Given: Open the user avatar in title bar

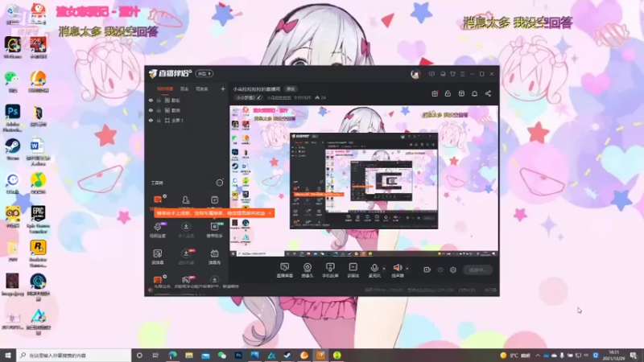Looking at the screenshot, I should point(415,74).
